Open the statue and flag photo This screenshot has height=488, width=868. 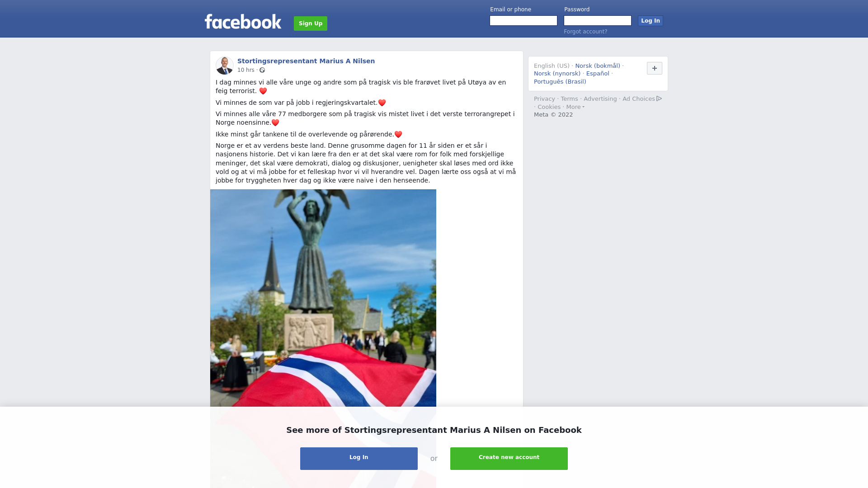click(x=323, y=298)
